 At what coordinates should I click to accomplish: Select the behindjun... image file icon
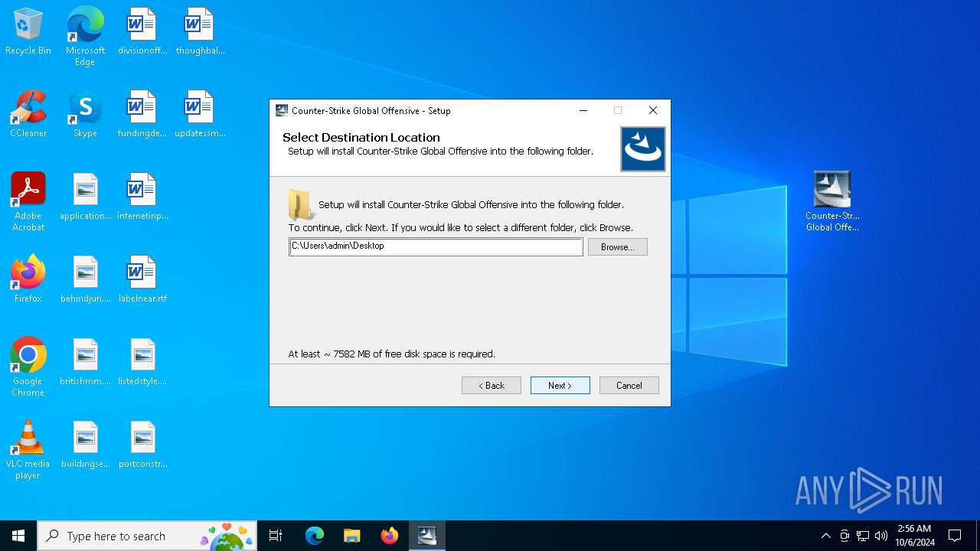pos(85,280)
